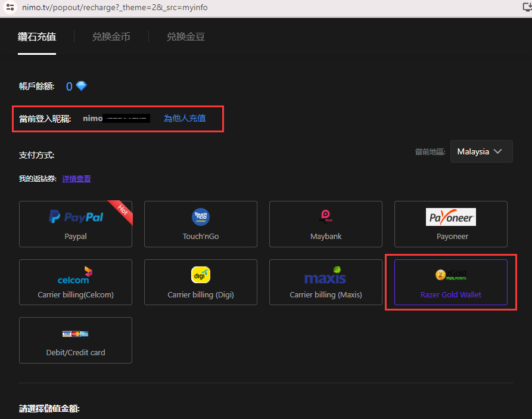This screenshot has width=532, height=419.
Task: Switch to the 兌換金币 tab
Action: [x=111, y=37]
